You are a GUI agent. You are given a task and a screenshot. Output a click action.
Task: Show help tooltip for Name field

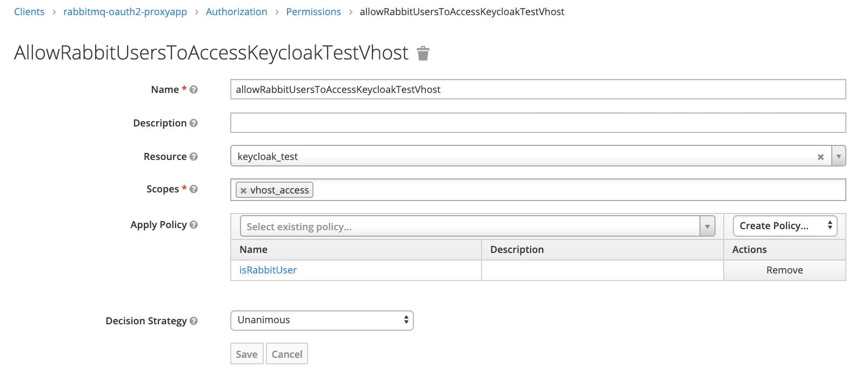tap(193, 90)
